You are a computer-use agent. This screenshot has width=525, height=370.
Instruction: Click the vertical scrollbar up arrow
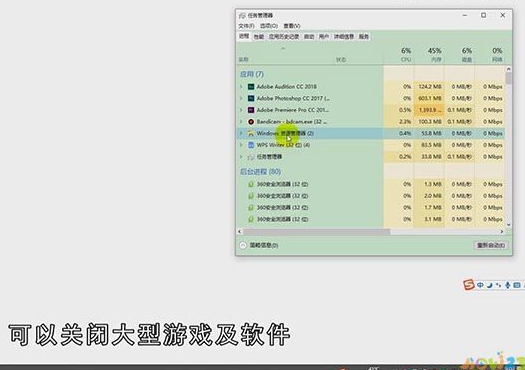[509, 69]
